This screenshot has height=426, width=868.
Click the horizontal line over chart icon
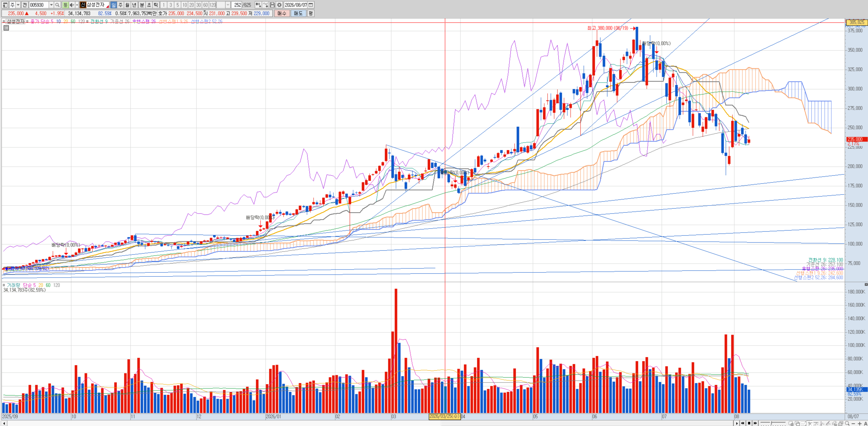[x=816, y=423]
